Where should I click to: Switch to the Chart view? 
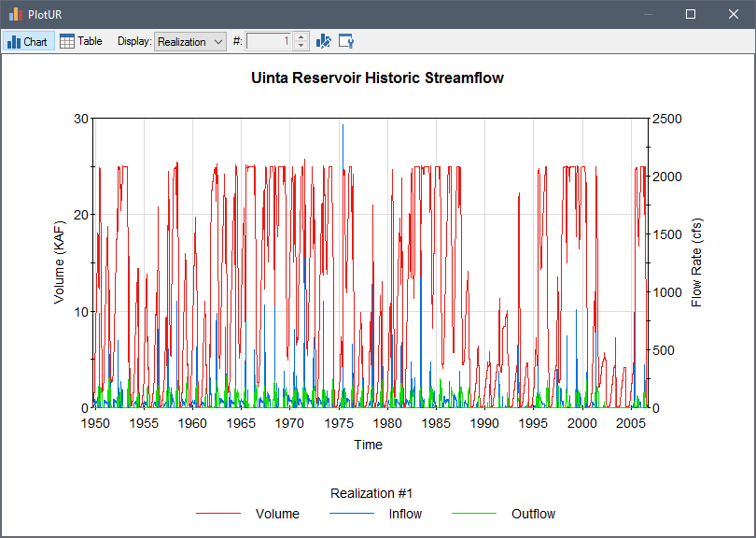[28, 41]
